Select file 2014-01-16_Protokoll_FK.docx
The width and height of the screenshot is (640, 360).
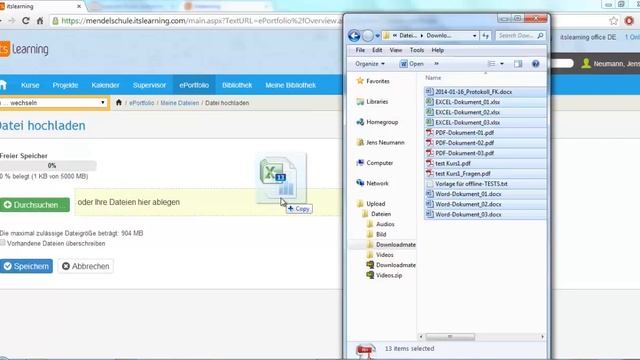pyautogui.click(x=485, y=91)
